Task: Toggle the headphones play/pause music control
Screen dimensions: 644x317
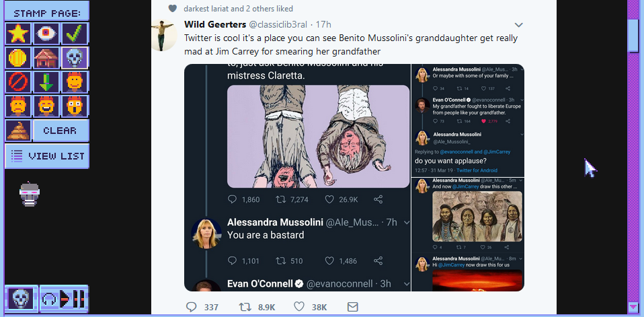Action: coord(63,298)
